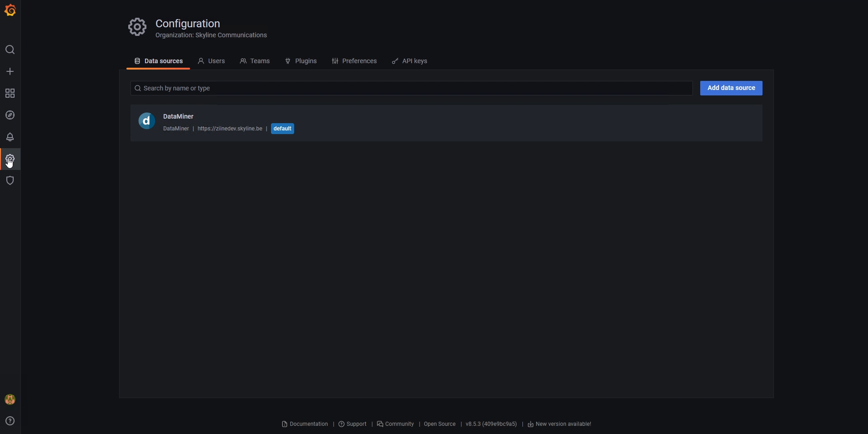Screen dimensions: 868x434
Task: Open the New version available link
Action: click(x=559, y=424)
